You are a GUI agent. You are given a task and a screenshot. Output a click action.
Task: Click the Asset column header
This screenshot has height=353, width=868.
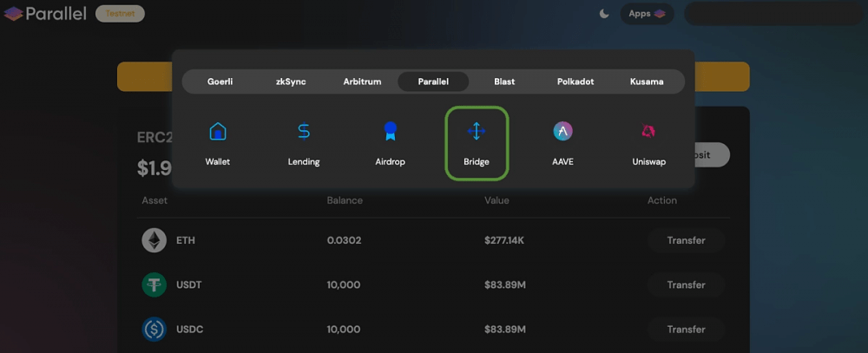point(155,200)
